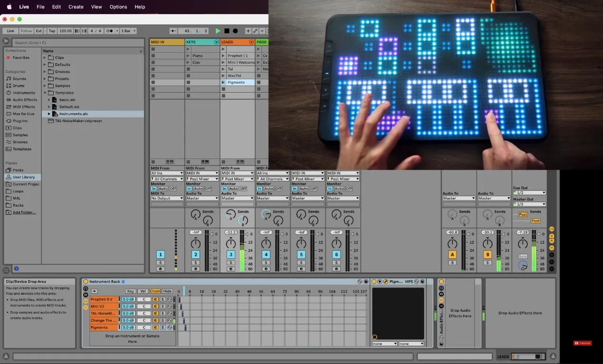Unfold the KEYS track group arrow

pos(216,42)
